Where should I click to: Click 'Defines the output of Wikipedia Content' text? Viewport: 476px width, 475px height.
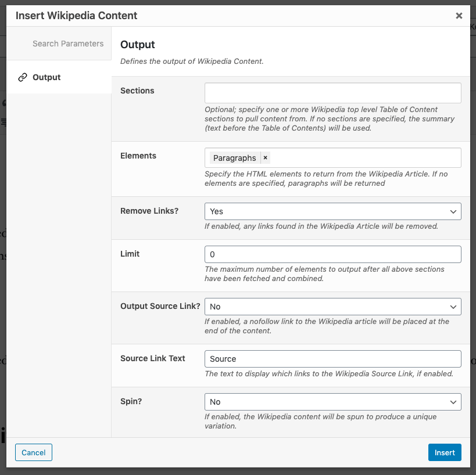192,62
